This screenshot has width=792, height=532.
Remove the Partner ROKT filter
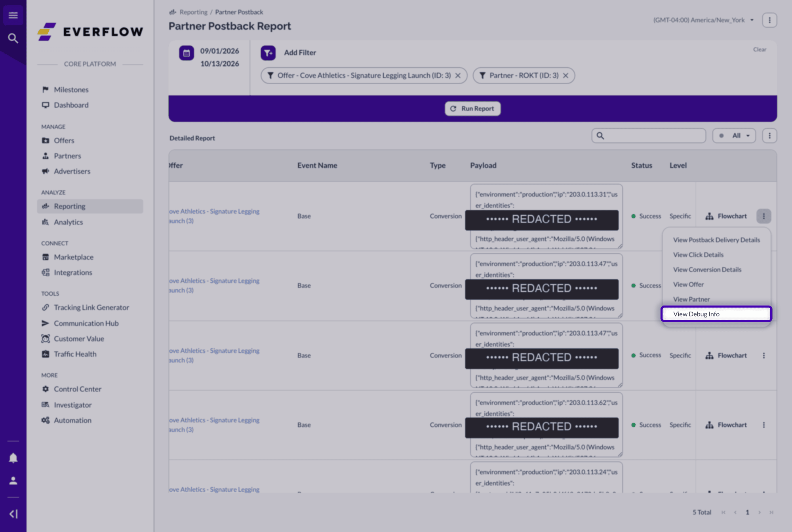565,76
